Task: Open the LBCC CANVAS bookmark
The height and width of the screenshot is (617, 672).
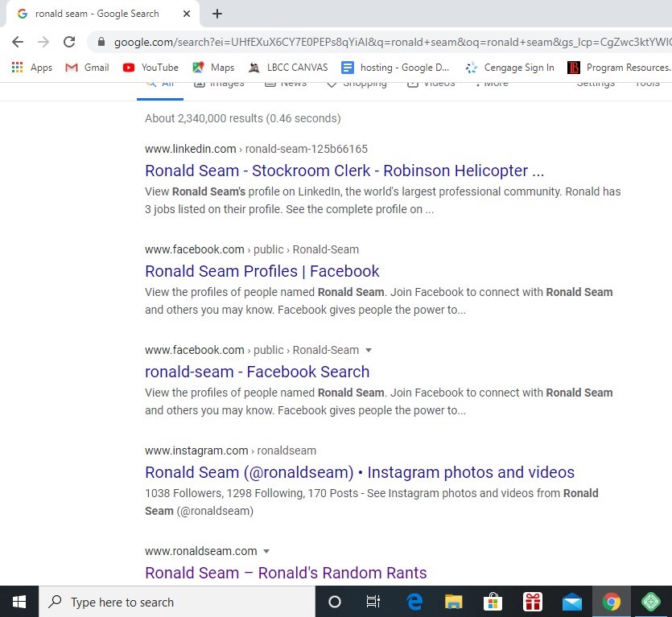Action: click(288, 68)
